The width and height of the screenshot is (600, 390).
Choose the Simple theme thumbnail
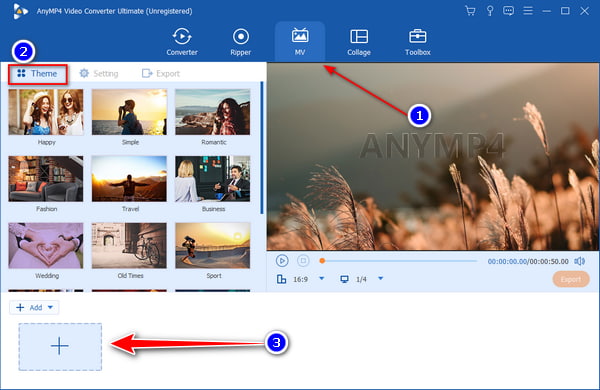(129, 112)
